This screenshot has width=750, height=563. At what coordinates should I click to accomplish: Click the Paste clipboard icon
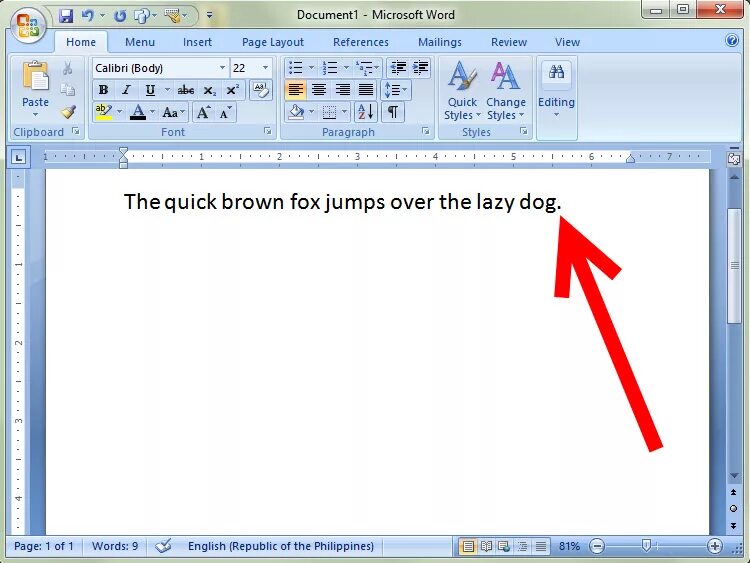pos(35,76)
